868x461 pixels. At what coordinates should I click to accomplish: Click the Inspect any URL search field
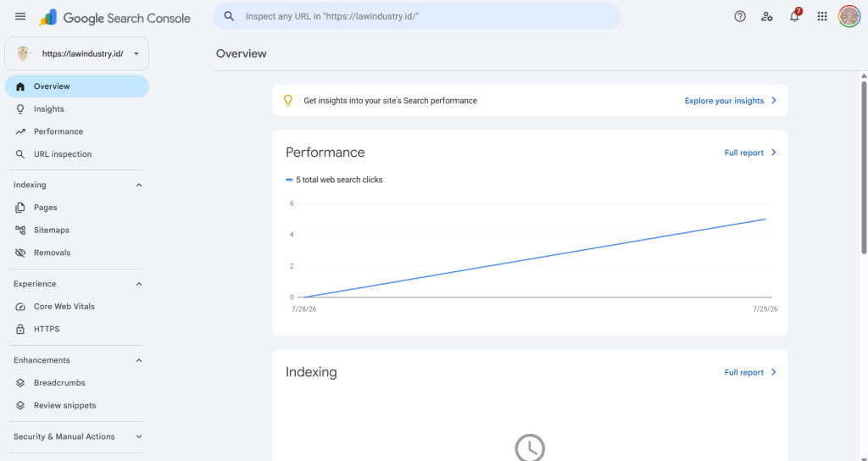coord(417,17)
